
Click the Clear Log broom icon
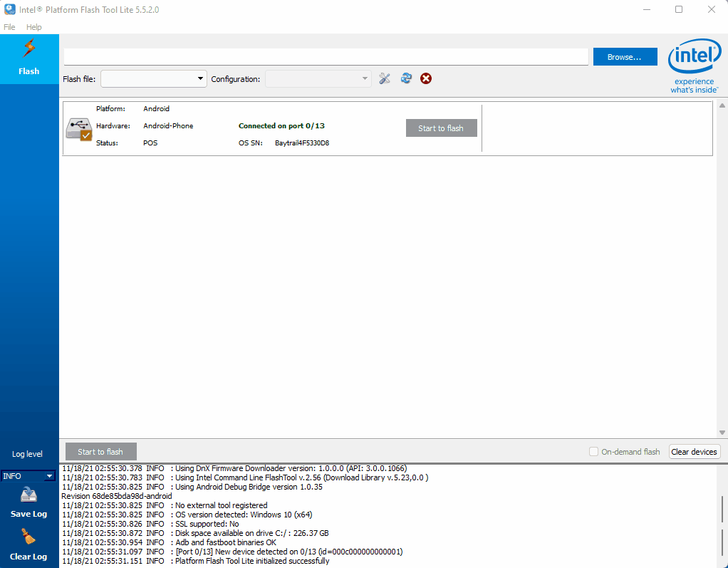tap(28, 537)
